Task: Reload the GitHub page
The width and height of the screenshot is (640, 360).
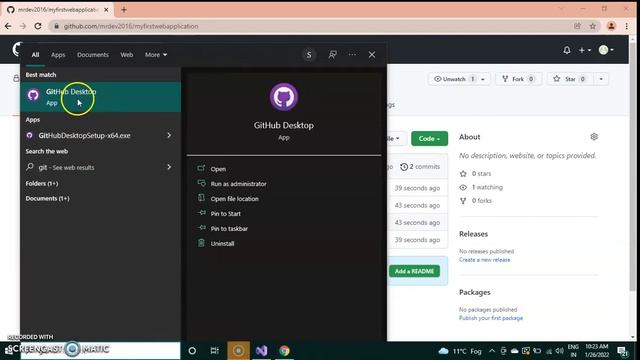Action: point(38,26)
